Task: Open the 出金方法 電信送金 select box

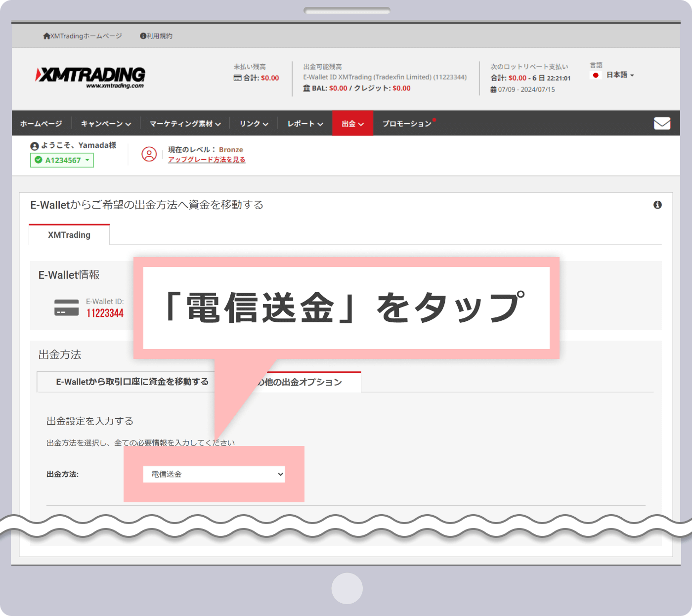Action: 214,474
